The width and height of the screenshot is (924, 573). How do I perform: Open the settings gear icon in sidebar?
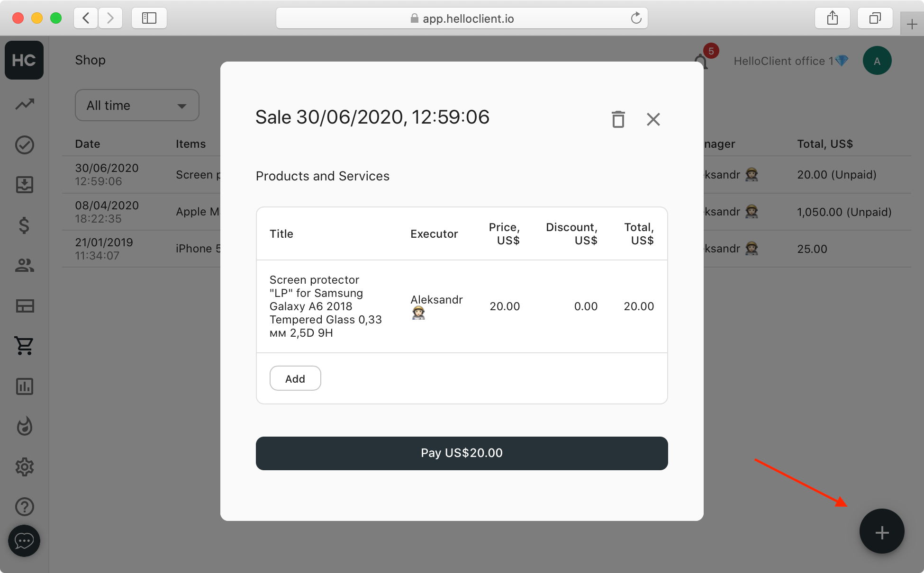pos(25,467)
